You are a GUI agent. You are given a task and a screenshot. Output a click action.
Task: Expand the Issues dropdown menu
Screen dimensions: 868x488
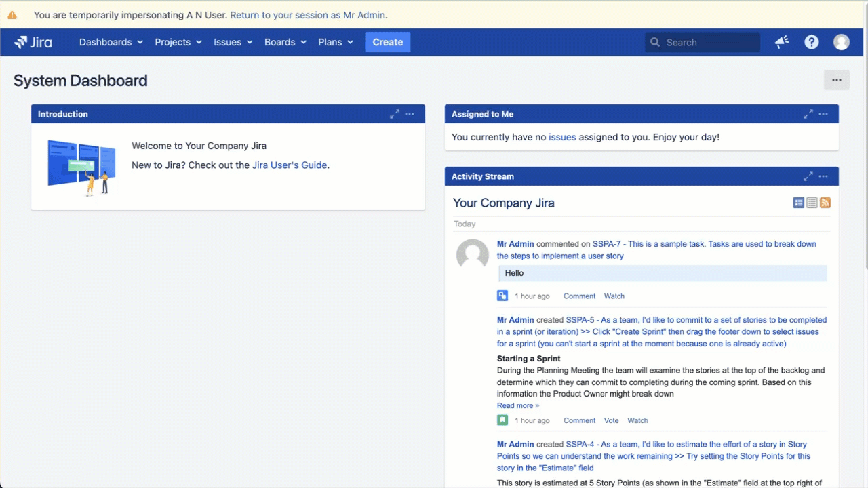coord(233,42)
